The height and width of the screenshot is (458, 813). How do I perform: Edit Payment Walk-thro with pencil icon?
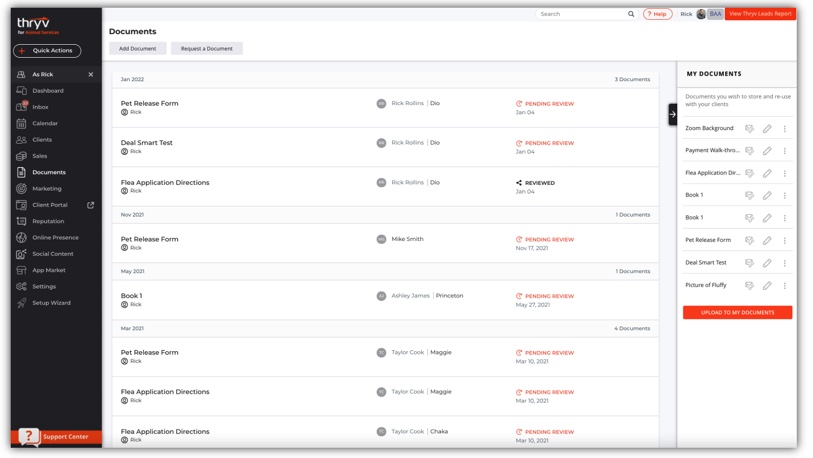[x=767, y=151]
